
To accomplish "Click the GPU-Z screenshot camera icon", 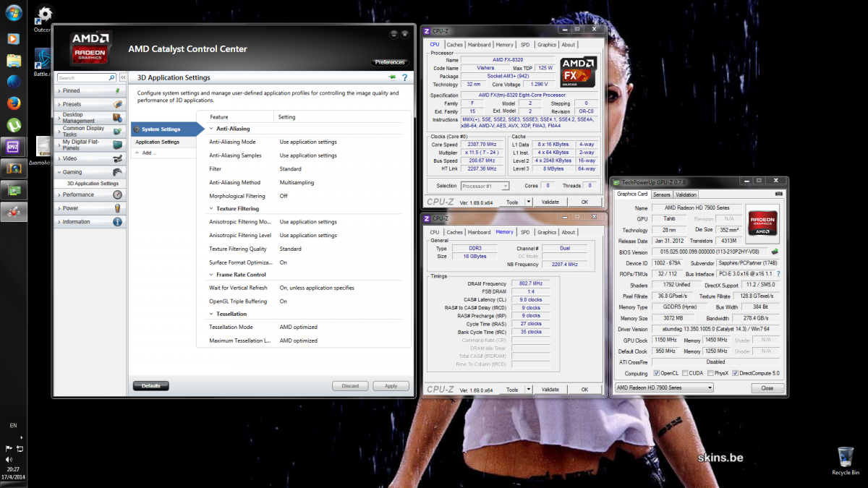I will pos(778,194).
